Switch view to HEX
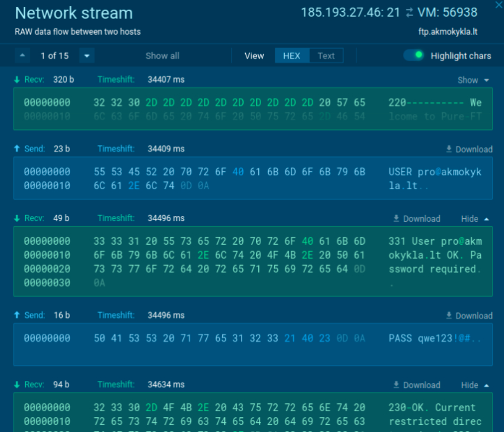Screen dimensions: 504x432 [x=291, y=56]
